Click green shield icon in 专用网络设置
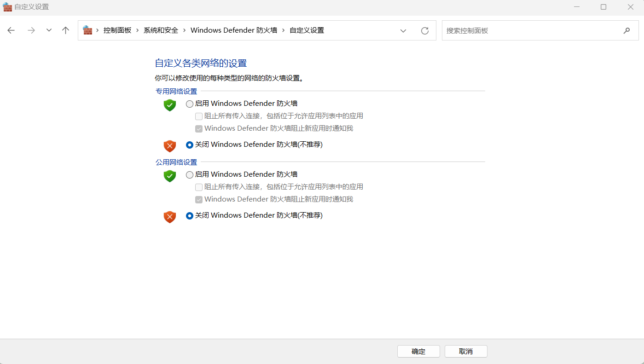 (170, 105)
